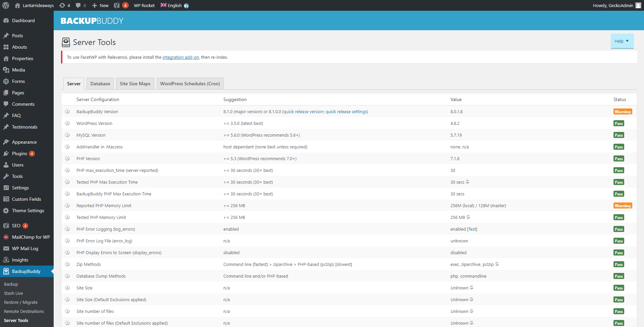Open the integration add-on link
Screen dimensions: 644x327
click(181, 57)
